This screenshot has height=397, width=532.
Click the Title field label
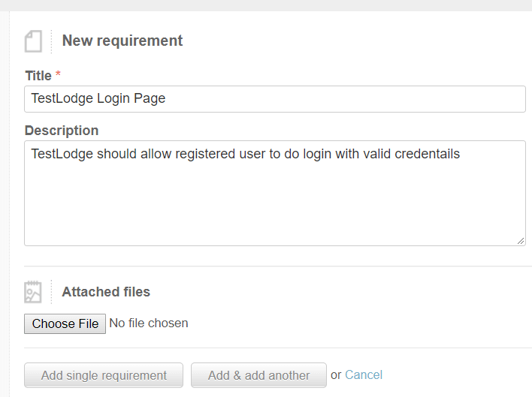pyautogui.click(x=38, y=76)
